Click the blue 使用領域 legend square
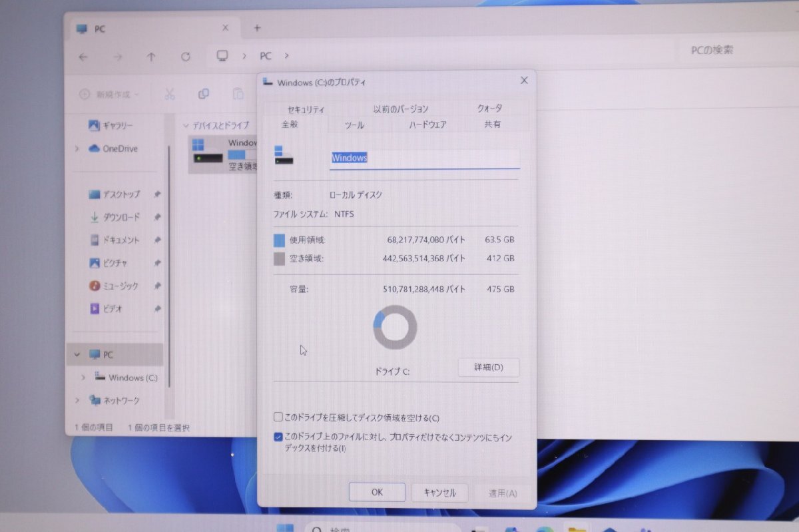Viewport: 799px width, 532px height. pyautogui.click(x=280, y=240)
